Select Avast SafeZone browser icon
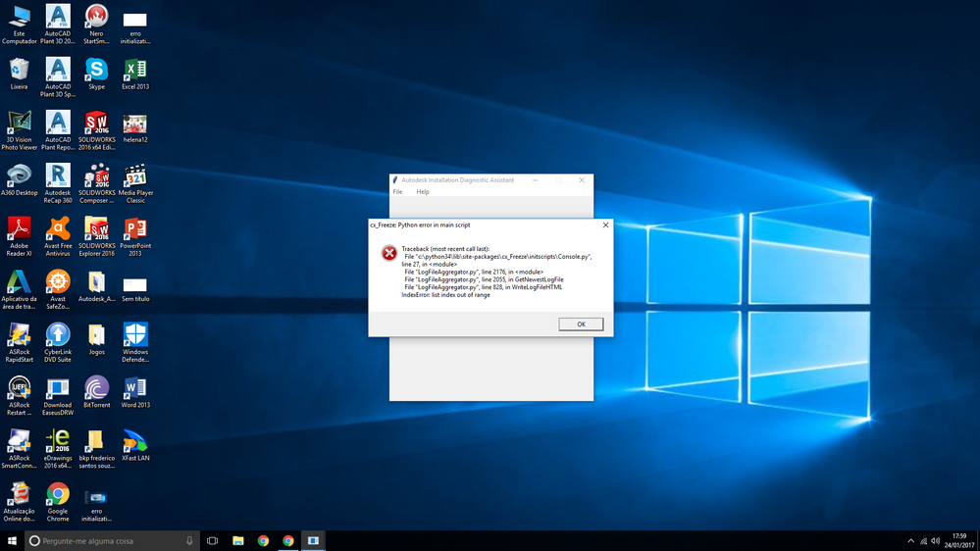 coord(58,290)
